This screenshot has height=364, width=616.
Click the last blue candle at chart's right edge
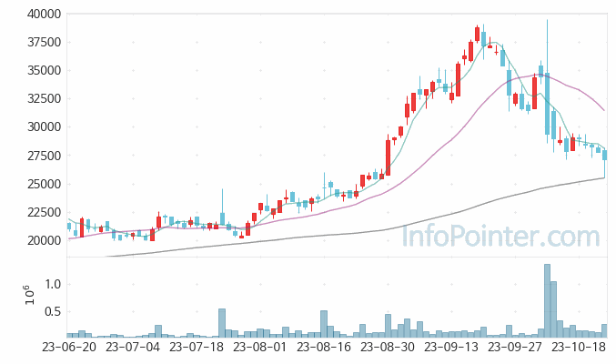[x=604, y=155]
